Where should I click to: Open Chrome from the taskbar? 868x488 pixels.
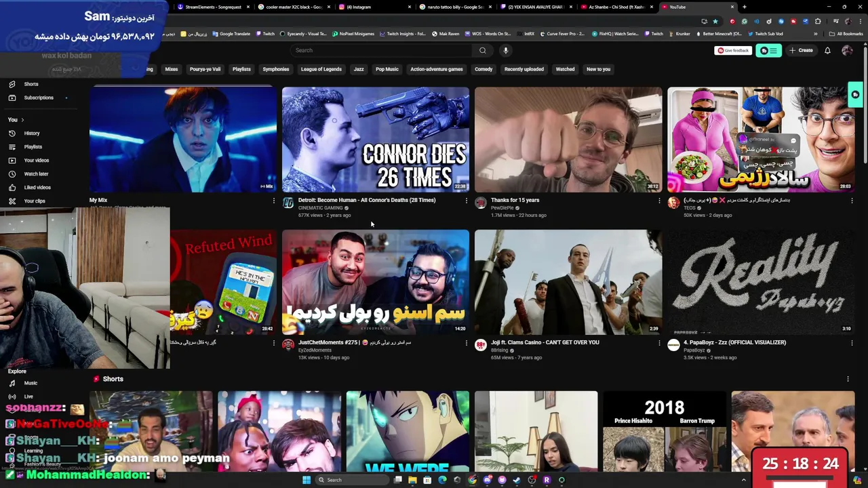pos(472,480)
